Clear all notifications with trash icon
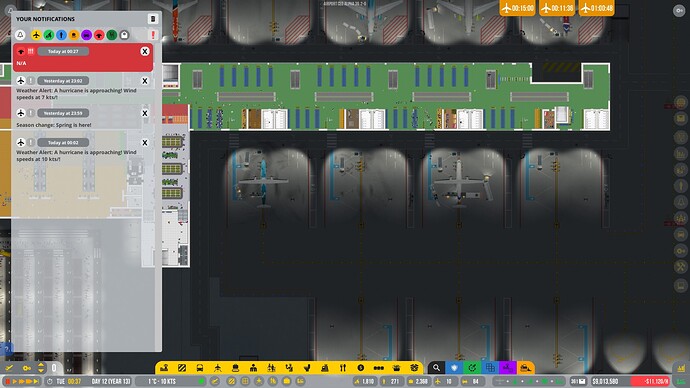Viewport: 690px width, 388px height. pyautogui.click(x=153, y=19)
